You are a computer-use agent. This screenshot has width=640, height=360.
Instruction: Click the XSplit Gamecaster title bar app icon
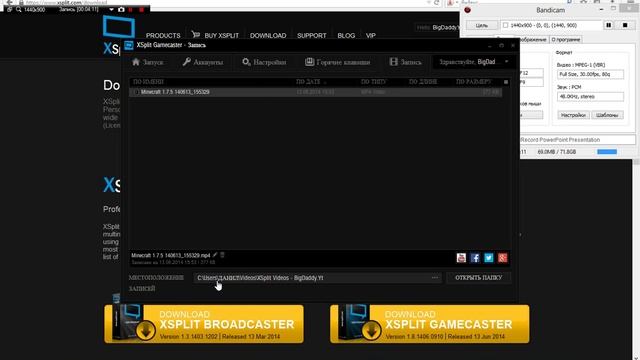click(129, 45)
